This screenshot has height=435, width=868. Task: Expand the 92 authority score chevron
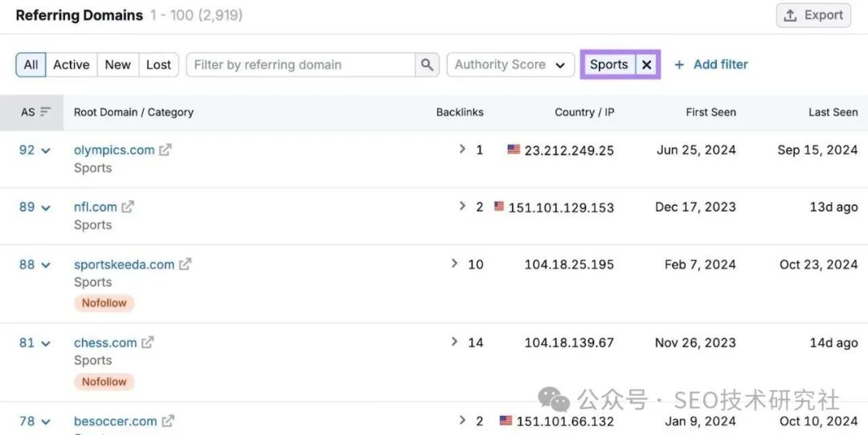pyautogui.click(x=46, y=150)
